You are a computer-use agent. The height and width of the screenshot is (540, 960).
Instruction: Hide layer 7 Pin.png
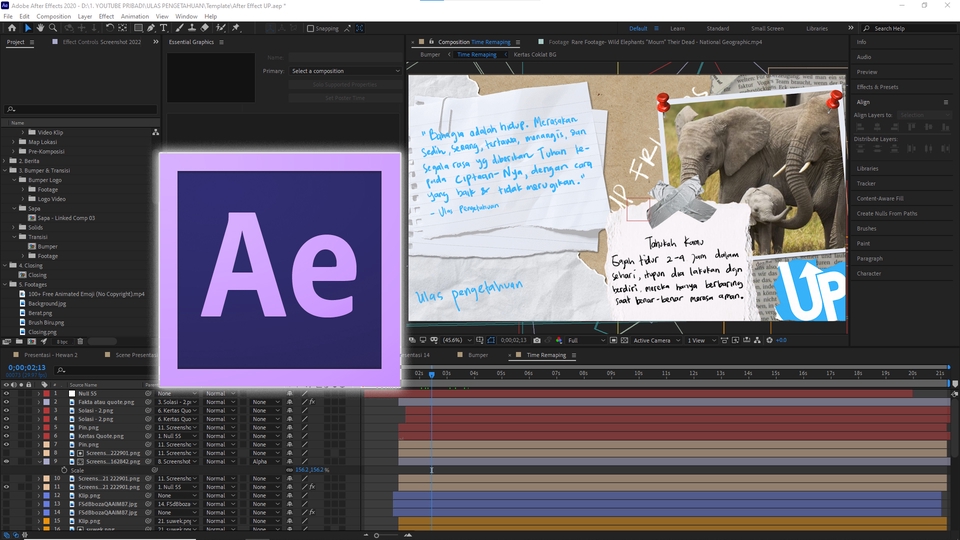click(6, 444)
